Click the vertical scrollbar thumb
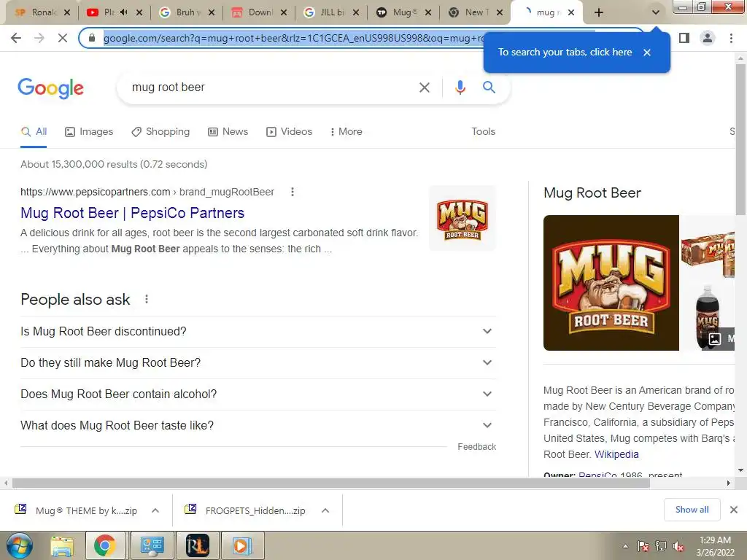This screenshot has width=747, height=560. [x=740, y=138]
